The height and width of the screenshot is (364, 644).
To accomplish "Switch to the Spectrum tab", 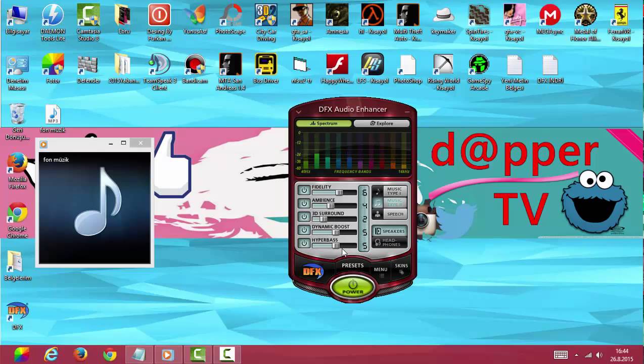I will coord(324,123).
